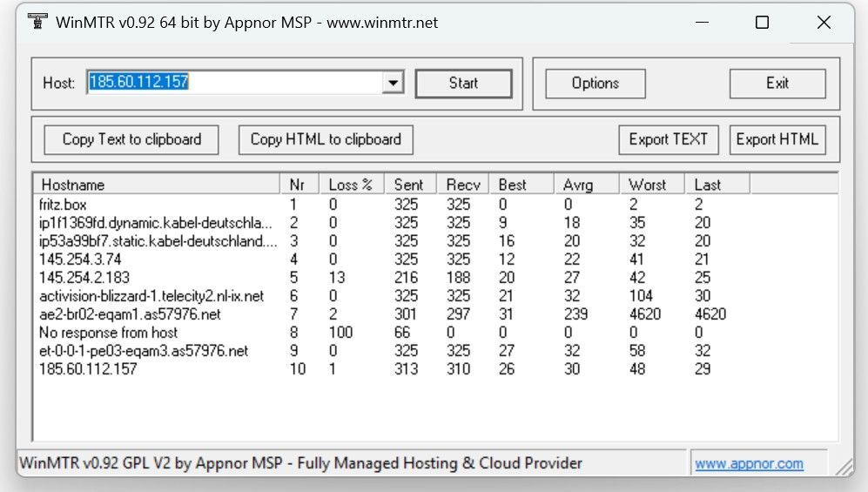Image resolution: width=868 pixels, height=492 pixels.
Task: Click the Nr column header
Action: click(299, 185)
